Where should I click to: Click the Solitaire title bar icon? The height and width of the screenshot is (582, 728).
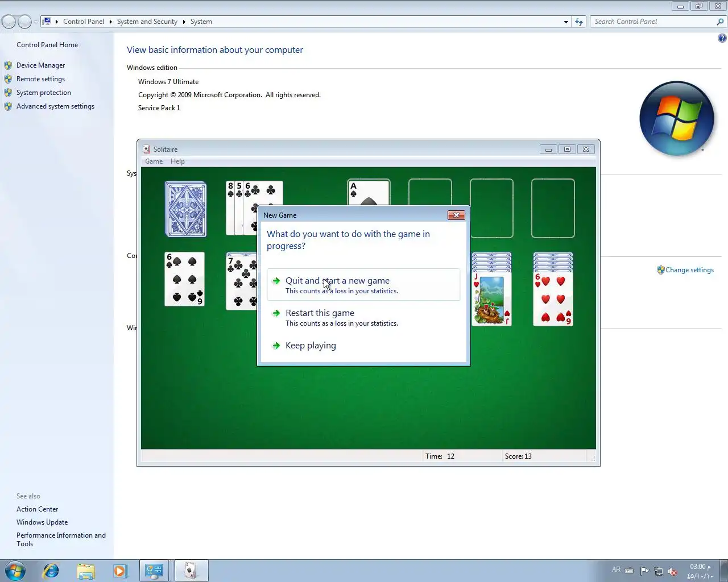[147, 149]
